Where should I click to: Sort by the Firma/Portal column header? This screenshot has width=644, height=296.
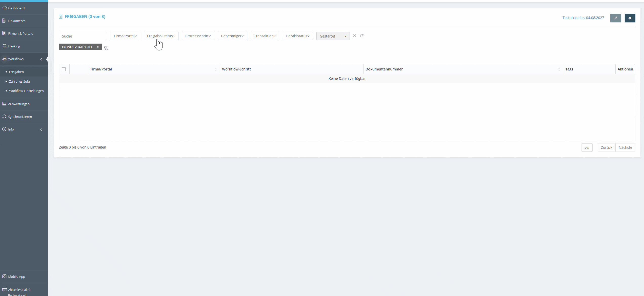(154, 69)
